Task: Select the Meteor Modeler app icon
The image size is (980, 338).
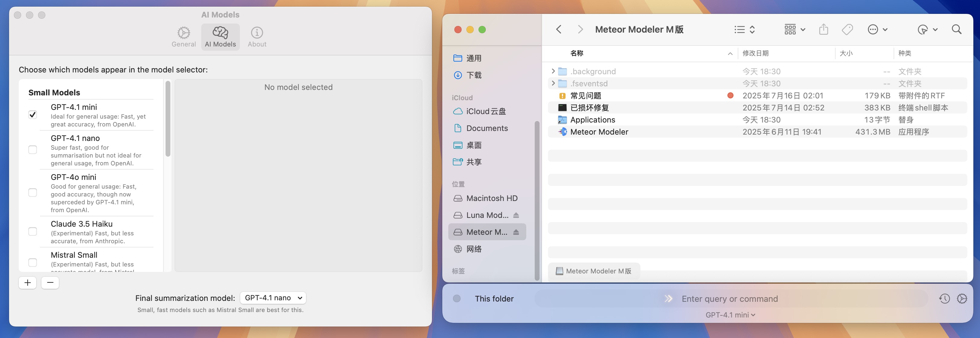Action: (x=562, y=132)
